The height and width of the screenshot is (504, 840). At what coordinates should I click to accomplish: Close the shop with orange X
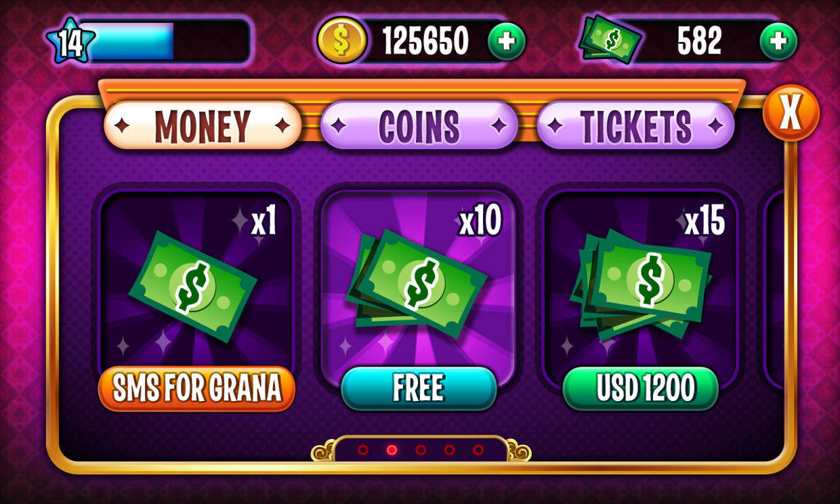coord(791,112)
